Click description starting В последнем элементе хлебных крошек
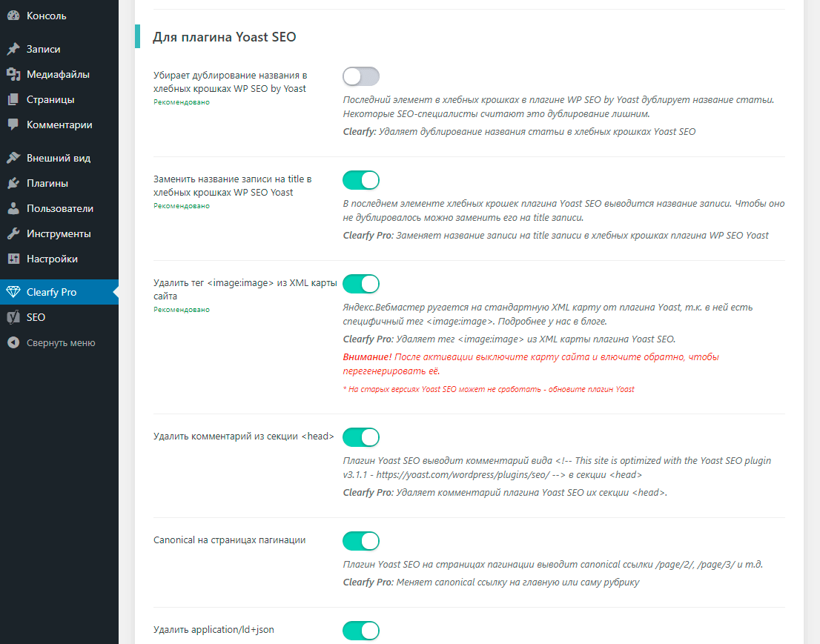The height and width of the screenshot is (644, 820). point(563,210)
